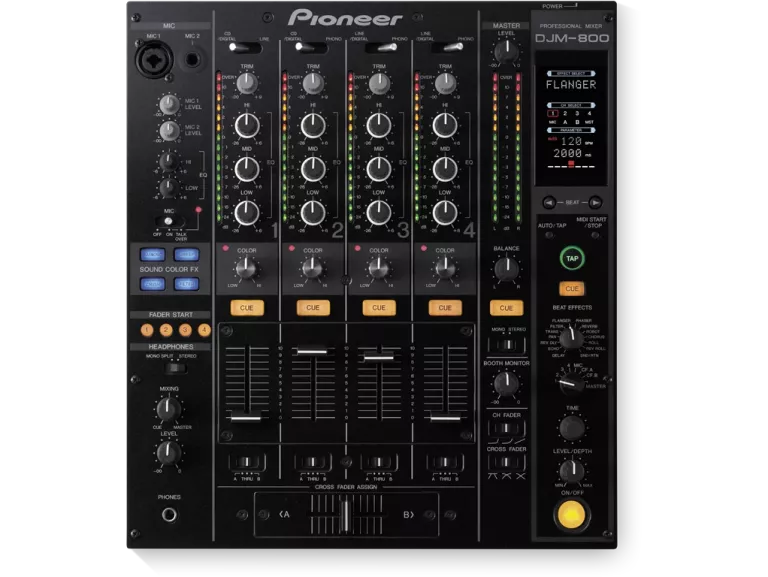This screenshot has height=577, width=768.
Task: Click the MIC 1 LEVEL knob
Action: [169, 104]
